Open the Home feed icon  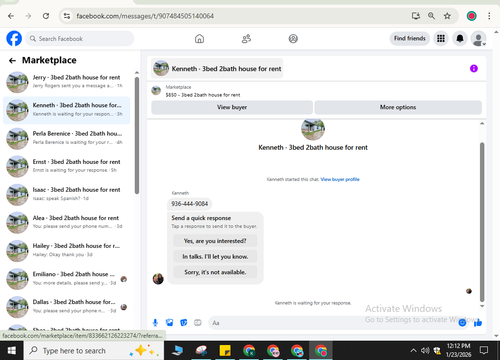click(x=199, y=39)
